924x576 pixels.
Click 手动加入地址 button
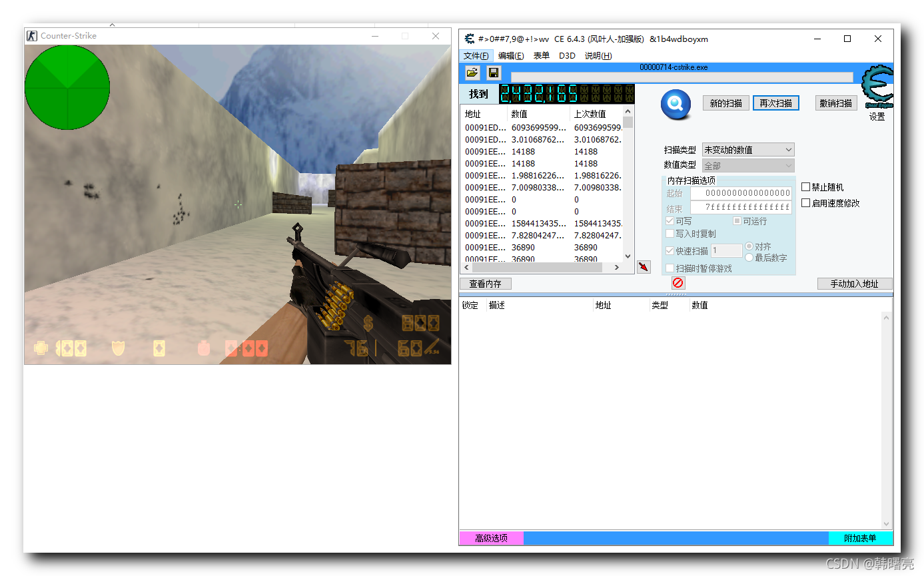(x=855, y=284)
